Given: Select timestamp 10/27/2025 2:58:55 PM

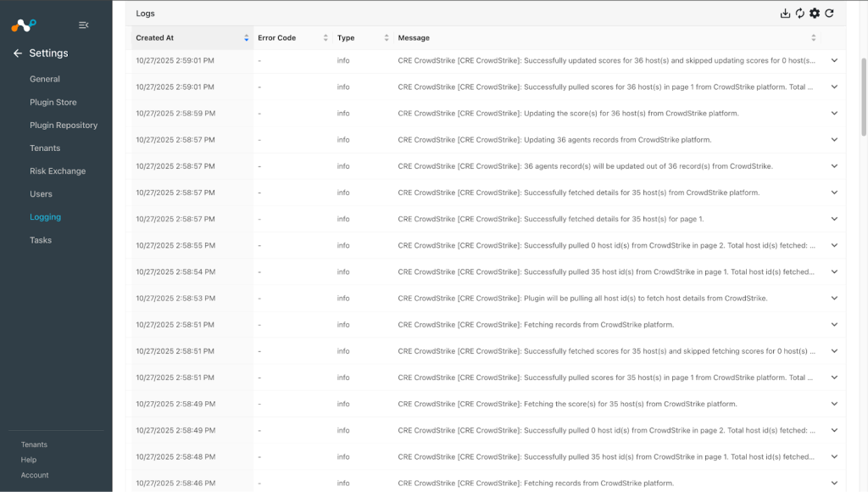Looking at the screenshot, I should pos(175,245).
